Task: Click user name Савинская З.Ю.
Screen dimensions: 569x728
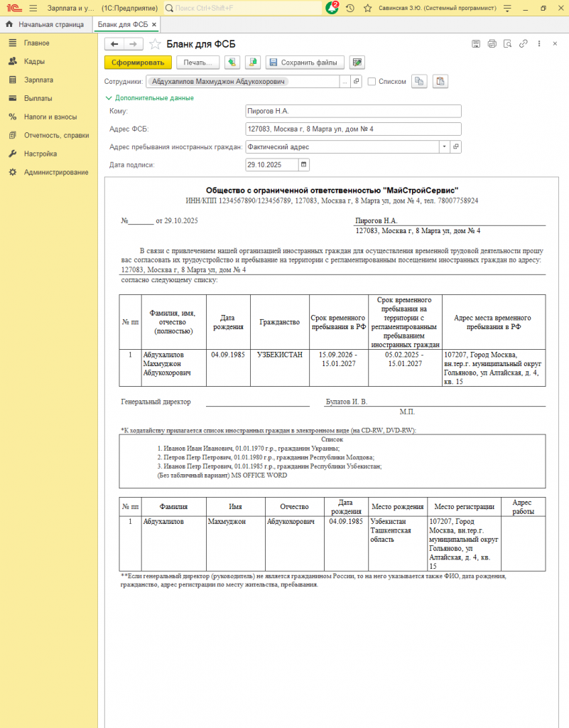Action: 438,9
